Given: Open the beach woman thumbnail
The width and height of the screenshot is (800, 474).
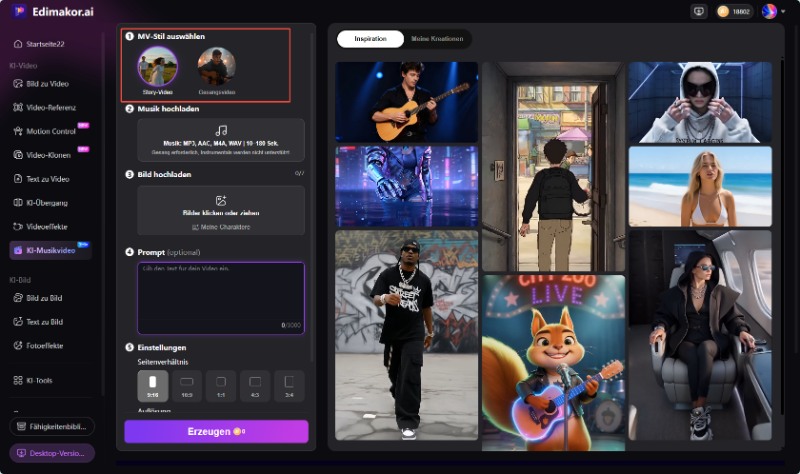Looking at the screenshot, I should pos(700,187).
